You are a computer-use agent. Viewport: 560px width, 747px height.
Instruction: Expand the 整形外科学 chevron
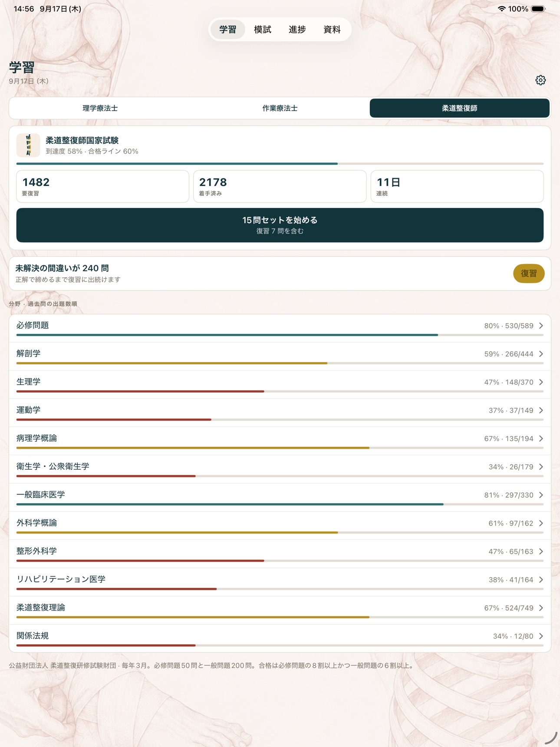(x=541, y=552)
